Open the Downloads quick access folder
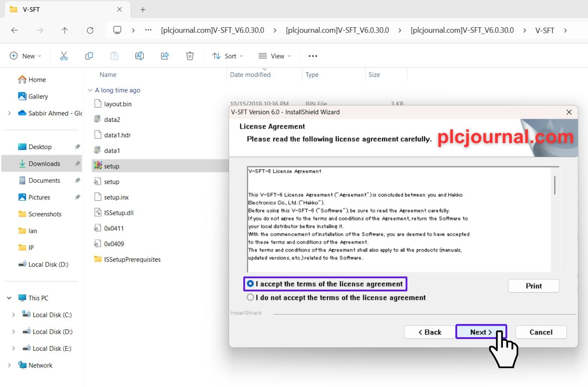The image size is (588, 387). [41, 164]
